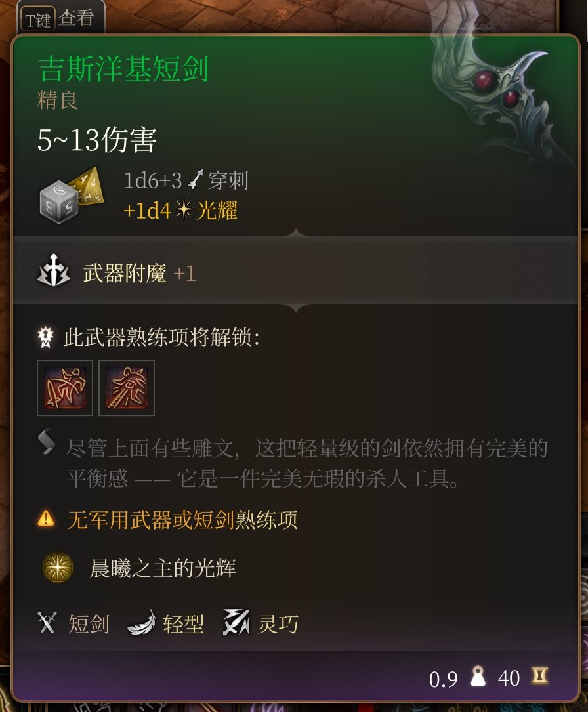Image resolution: width=588 pixels, height=712 pixels.
Task: Select the first weapon action skill icon
Action: [x=65, y=388]
